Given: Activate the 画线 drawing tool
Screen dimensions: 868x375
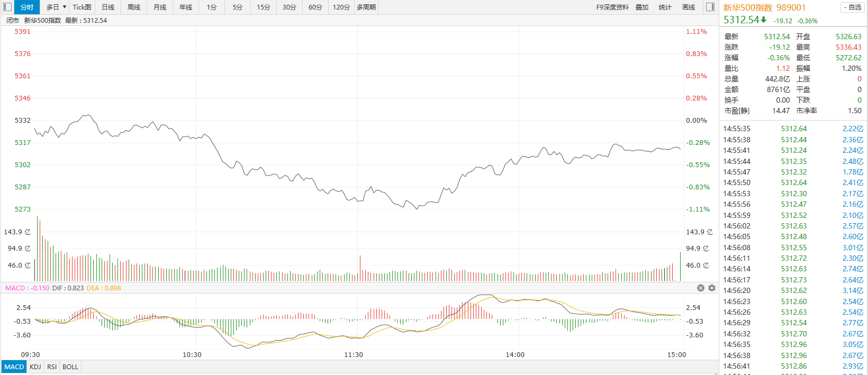Looking at the screenshot, I should point(689,7).
